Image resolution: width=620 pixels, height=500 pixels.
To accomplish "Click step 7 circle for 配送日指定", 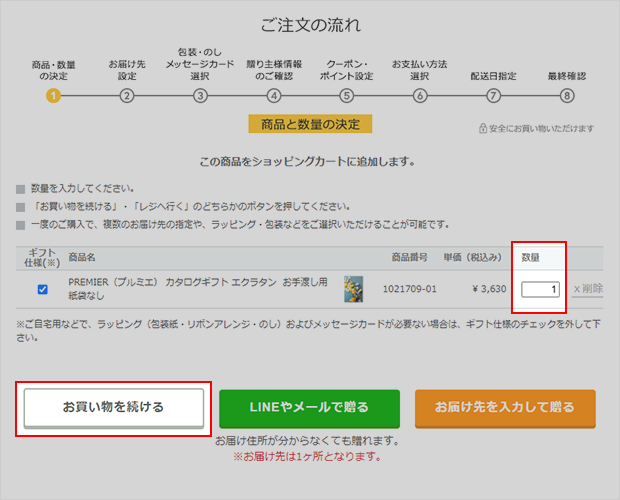I will click(493, 96).
